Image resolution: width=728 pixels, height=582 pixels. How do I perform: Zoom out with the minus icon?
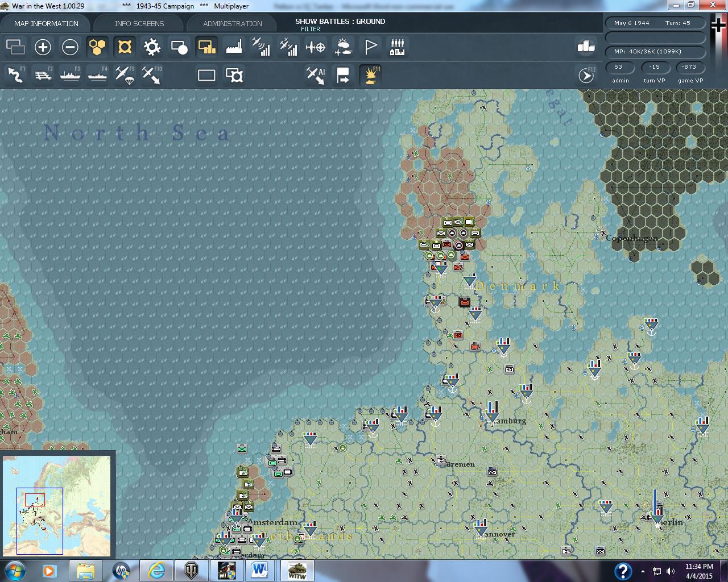click(x=70, y=47)
